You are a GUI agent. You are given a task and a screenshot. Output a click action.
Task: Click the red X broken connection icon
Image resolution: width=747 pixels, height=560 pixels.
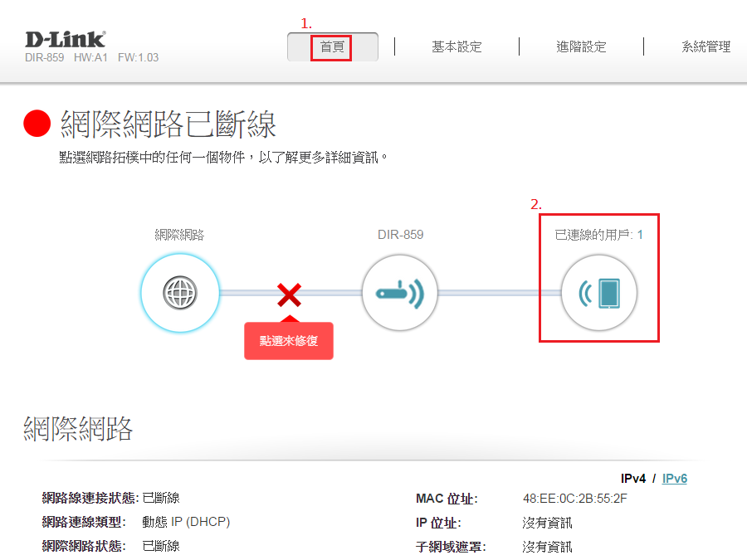[289, 294]
